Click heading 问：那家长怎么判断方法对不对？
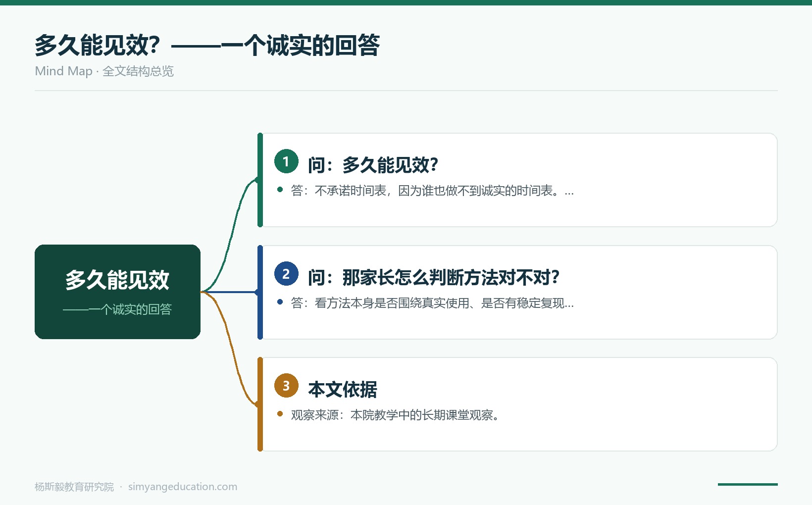Screen dimensions: 812x505 click(434, 277)
